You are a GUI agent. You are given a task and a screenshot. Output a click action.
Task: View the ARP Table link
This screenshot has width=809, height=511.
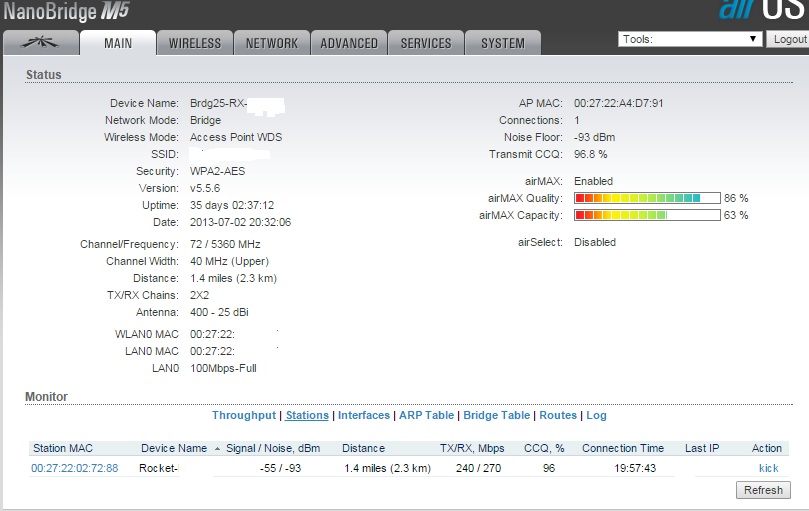click(426, 415)
